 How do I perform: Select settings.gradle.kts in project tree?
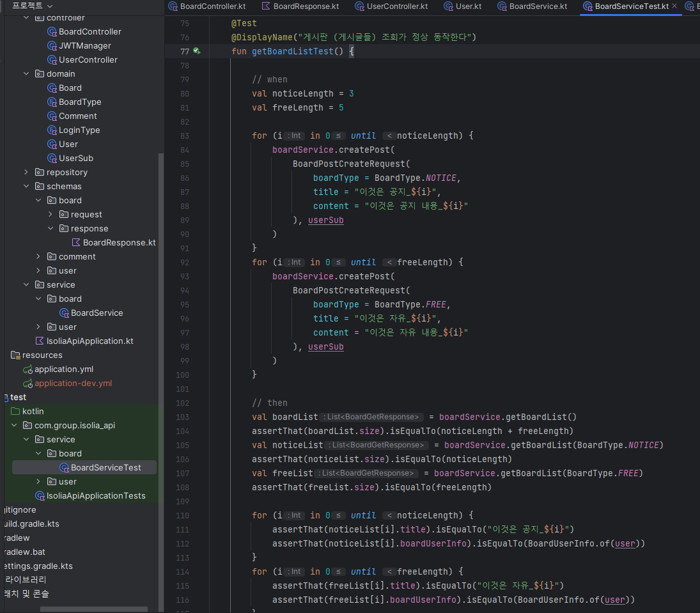point(38,566)
